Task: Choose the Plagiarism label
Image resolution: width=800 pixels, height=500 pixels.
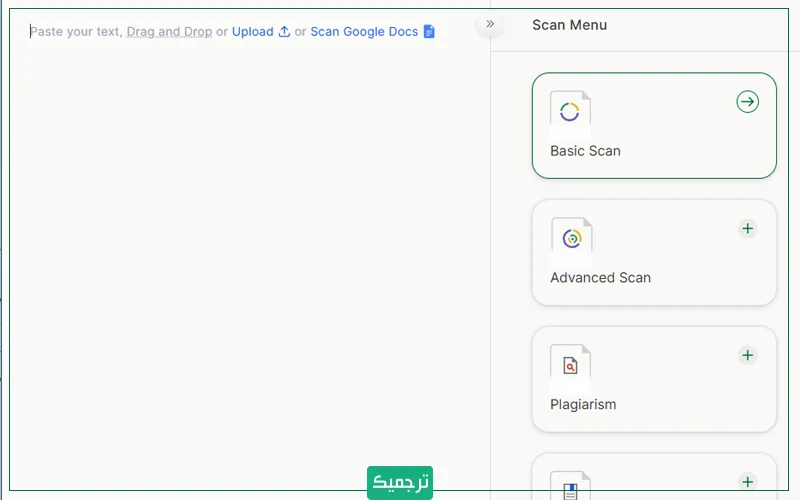Action: click(x=583, y=405)
